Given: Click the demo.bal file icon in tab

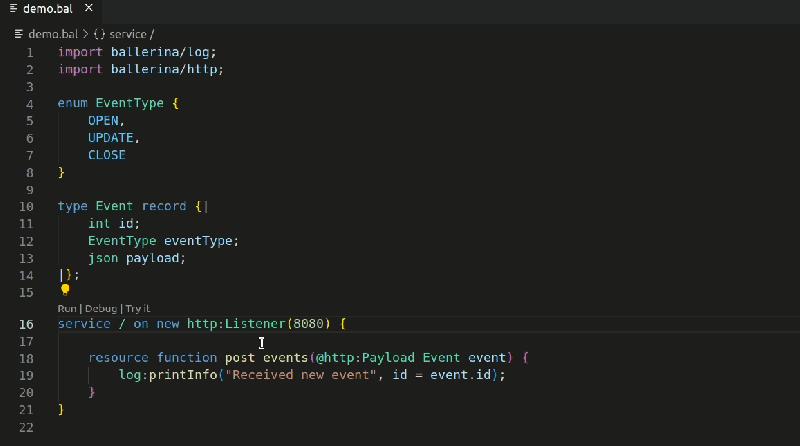Looking at the screenshot, I should click(13, 8).
